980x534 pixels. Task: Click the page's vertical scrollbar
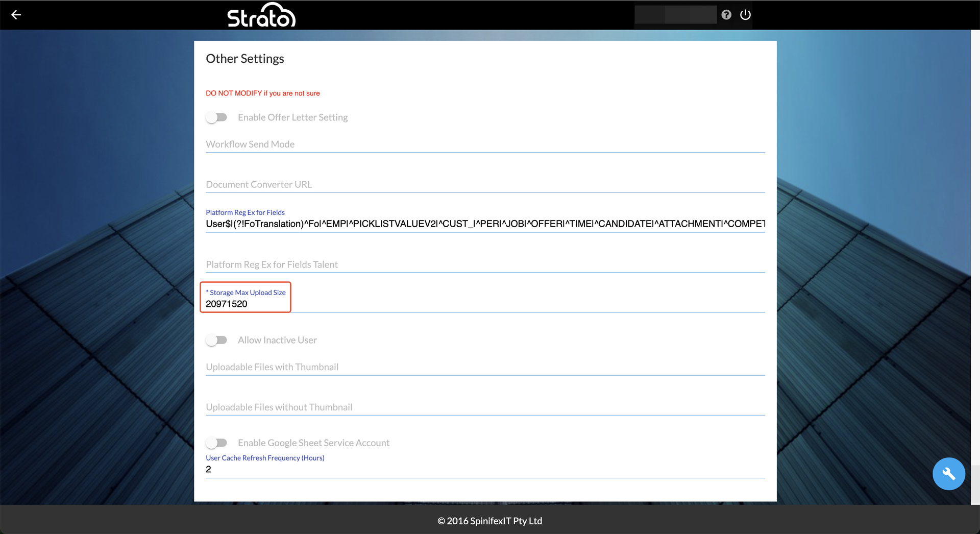click(x=975, y=255)
